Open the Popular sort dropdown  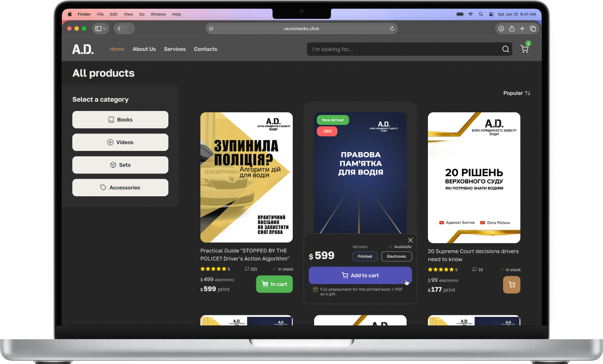(517, 93)
